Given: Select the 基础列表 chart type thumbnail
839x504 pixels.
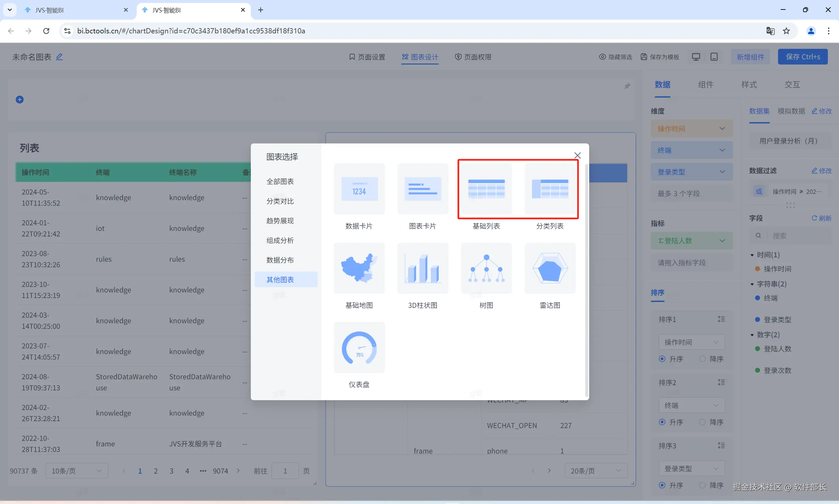Looking at the screenshot, I should point(486,189).
